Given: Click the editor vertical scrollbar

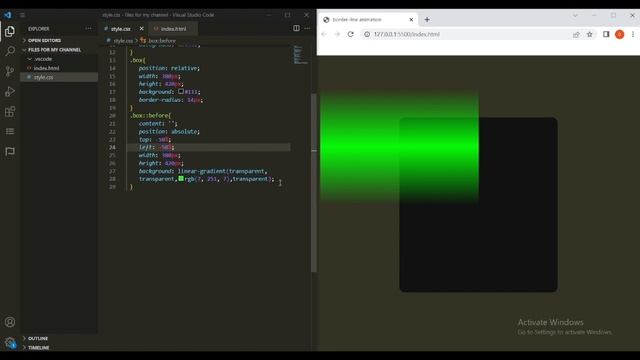Looking at the screenshot, I should (313, 182).
